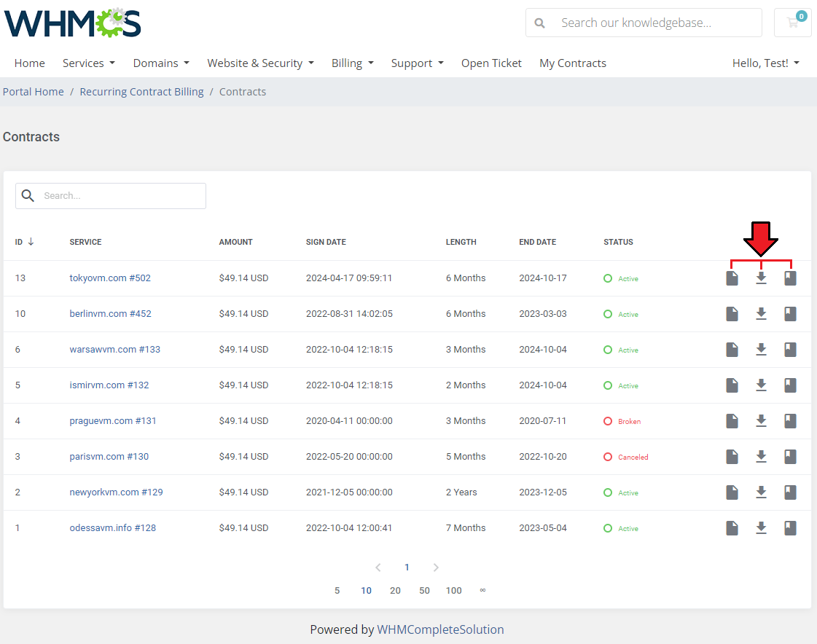View document for tokyovm.com #502 contract
The height and width of the screenshot is (644, 817).
732,278
